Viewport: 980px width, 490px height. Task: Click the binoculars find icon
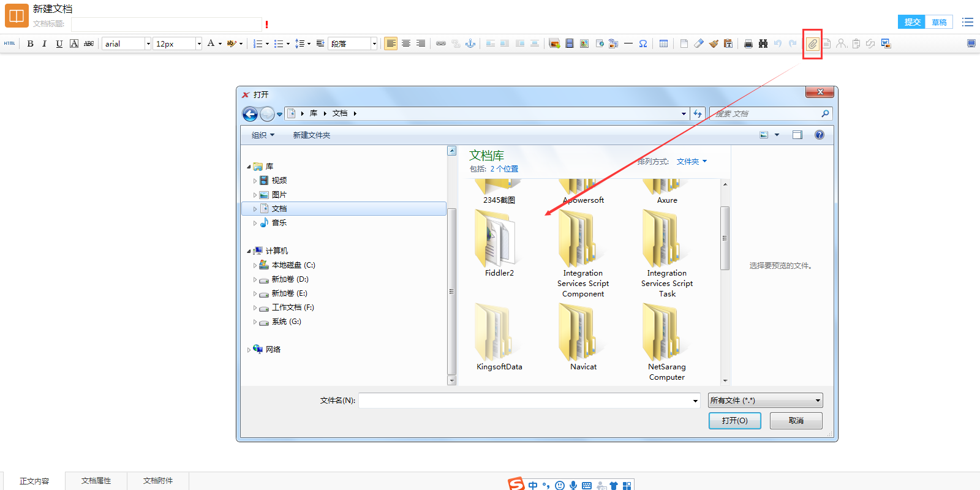pos(763,43)
